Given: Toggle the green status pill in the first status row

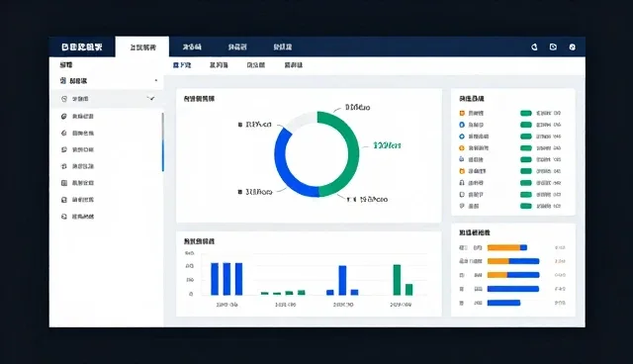Looking at the screenshot, I should tap(526, 114).
